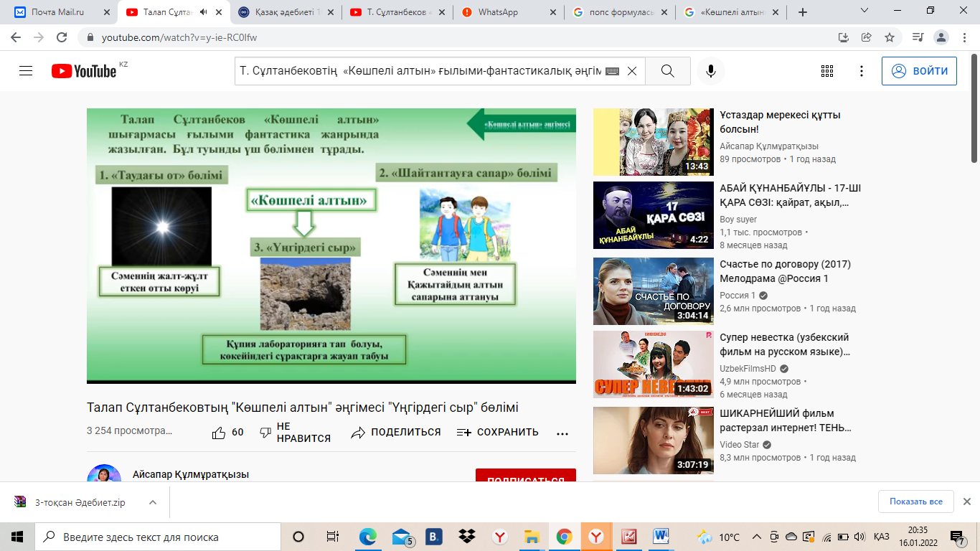Open YouTube settings three-dot menu
The image size is (980, 551).
tap(862, 71)
